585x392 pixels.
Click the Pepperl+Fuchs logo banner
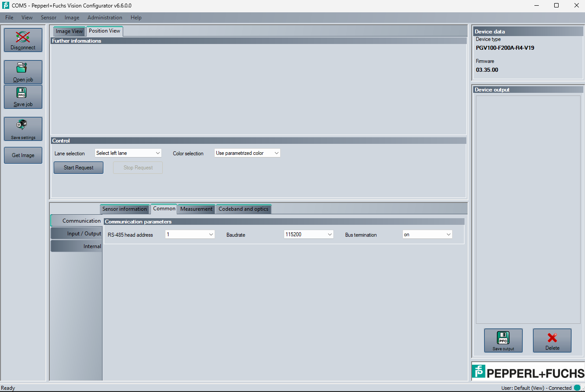[528, 372]
